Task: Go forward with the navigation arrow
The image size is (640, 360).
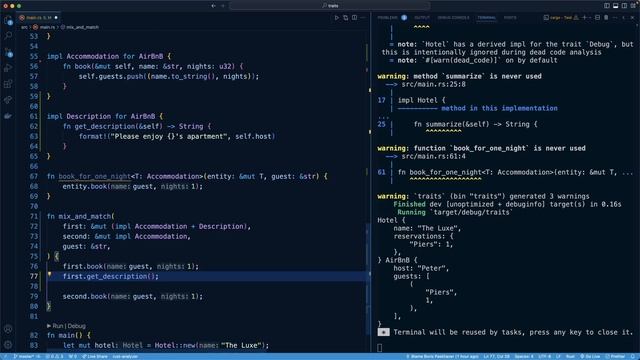Action: [223, 6]
